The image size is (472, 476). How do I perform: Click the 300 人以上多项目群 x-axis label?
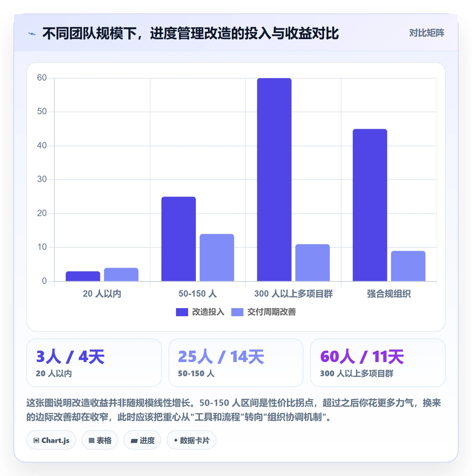[293, 294]
